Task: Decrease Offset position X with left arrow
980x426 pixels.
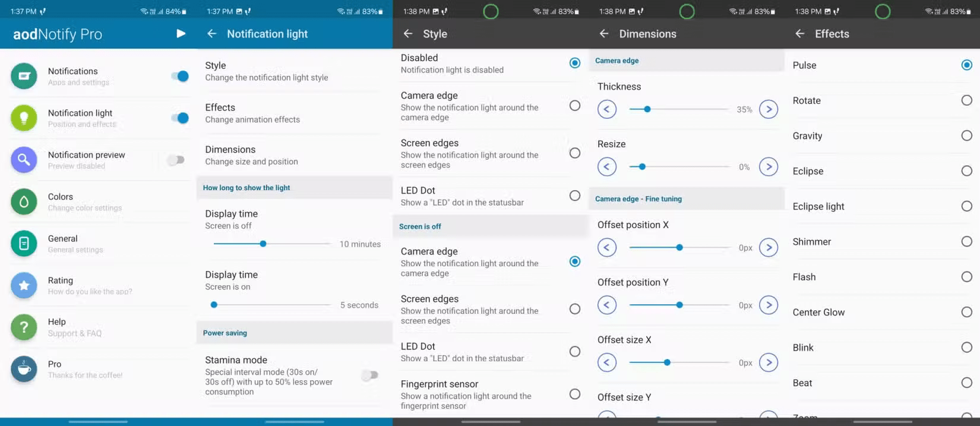Action: (x=606, y=248)
